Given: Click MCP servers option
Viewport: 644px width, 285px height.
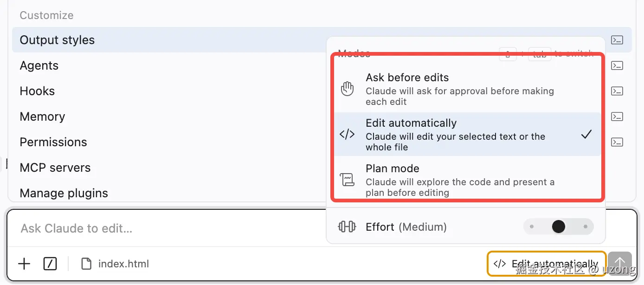Looking at the screenshot, I should [55, 168].
